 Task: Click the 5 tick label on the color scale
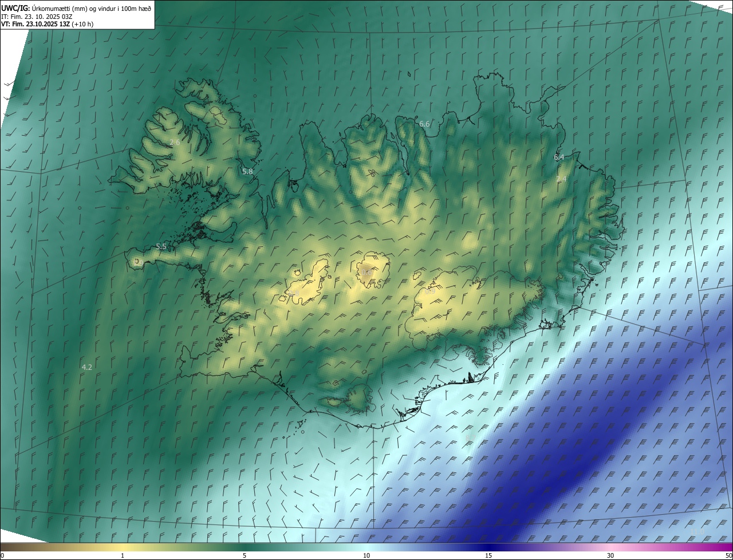point(245,555)
